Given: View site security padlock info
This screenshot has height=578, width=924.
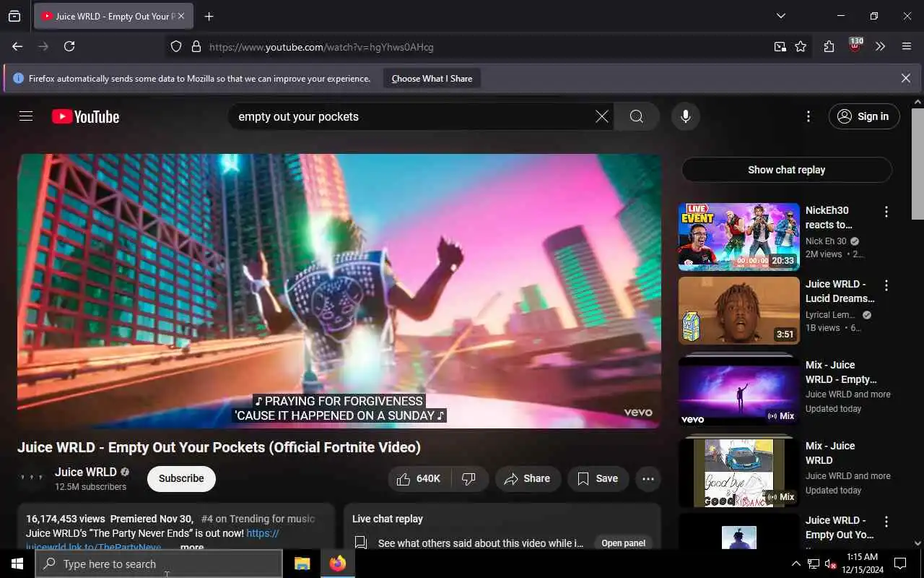Looking at the screenshot, I should click(196, 46).
